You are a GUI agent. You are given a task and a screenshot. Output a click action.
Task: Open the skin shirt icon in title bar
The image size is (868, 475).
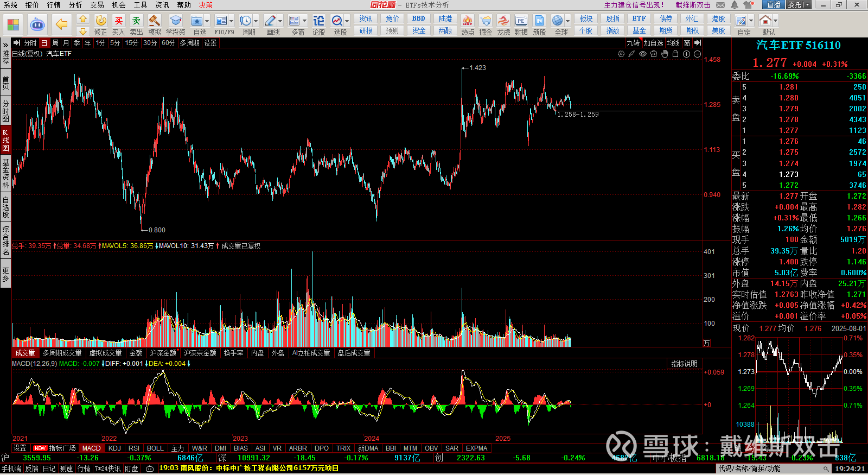pos(749,5)
